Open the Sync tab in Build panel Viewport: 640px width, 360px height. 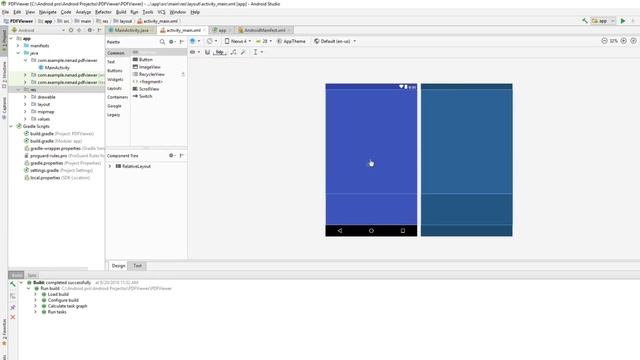(x=32, y=275)
